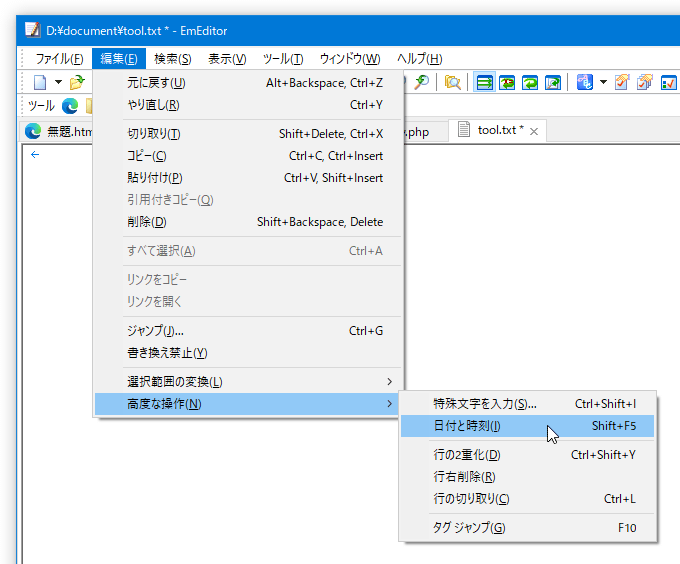Image resolution: width=680 pixels, height=564 pixels.
Task: Click the highlighted 高度な操作(N) menu item
Action: 248,404
